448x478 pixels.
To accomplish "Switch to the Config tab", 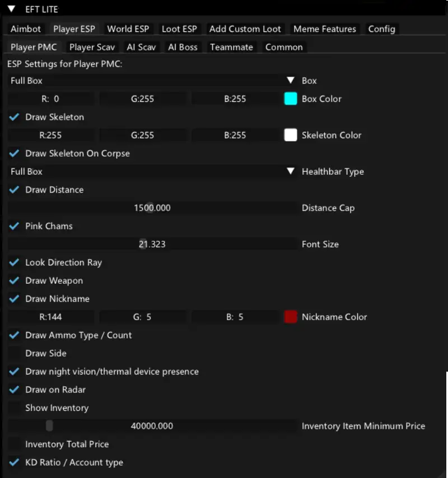I will click(x=381, y=29).
